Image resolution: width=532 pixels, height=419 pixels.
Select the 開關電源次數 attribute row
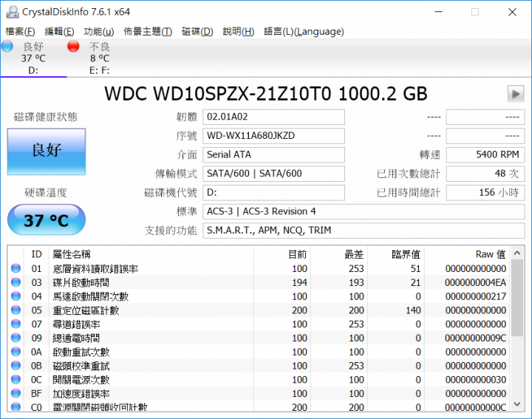click(259, 380)
